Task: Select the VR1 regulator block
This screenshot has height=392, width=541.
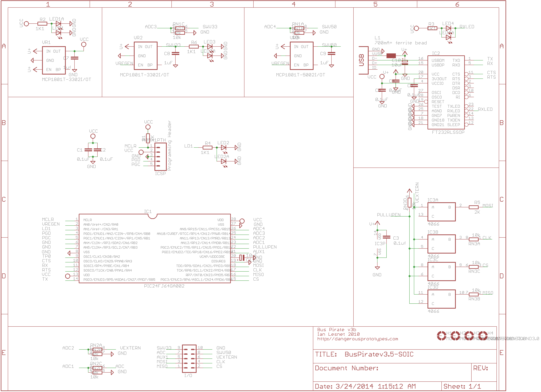Action: pos(54,60)
